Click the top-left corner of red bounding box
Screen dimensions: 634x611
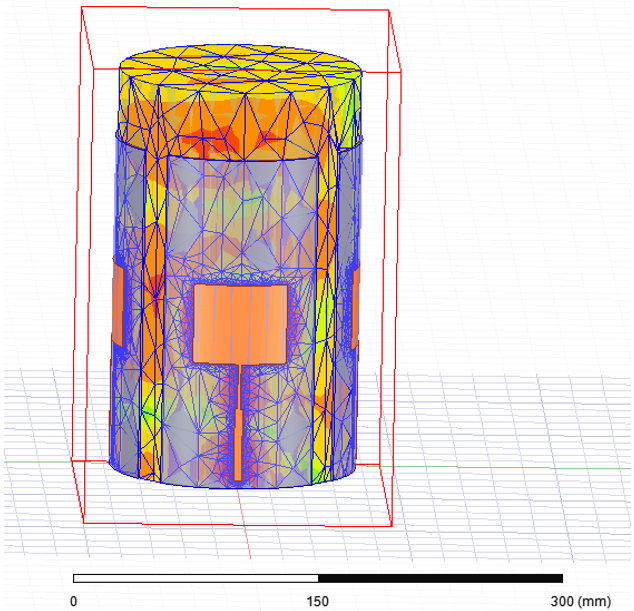(x=82, y=7)
